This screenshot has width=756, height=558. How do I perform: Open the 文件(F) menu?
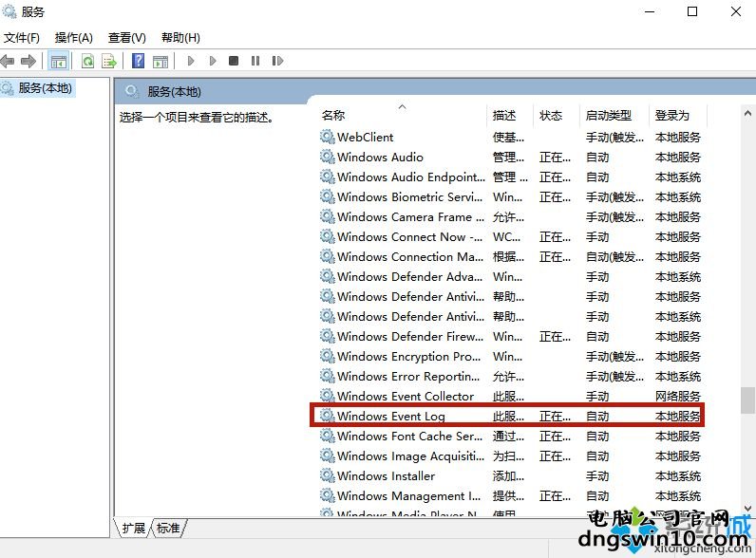click(x=21, y=38)
